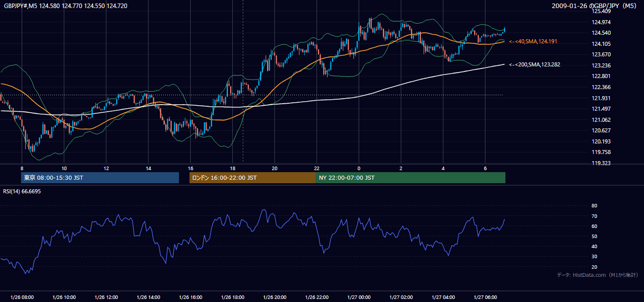644x302 pixels.
Task: Click RSI scale value 80
Action: click(594, 206)
